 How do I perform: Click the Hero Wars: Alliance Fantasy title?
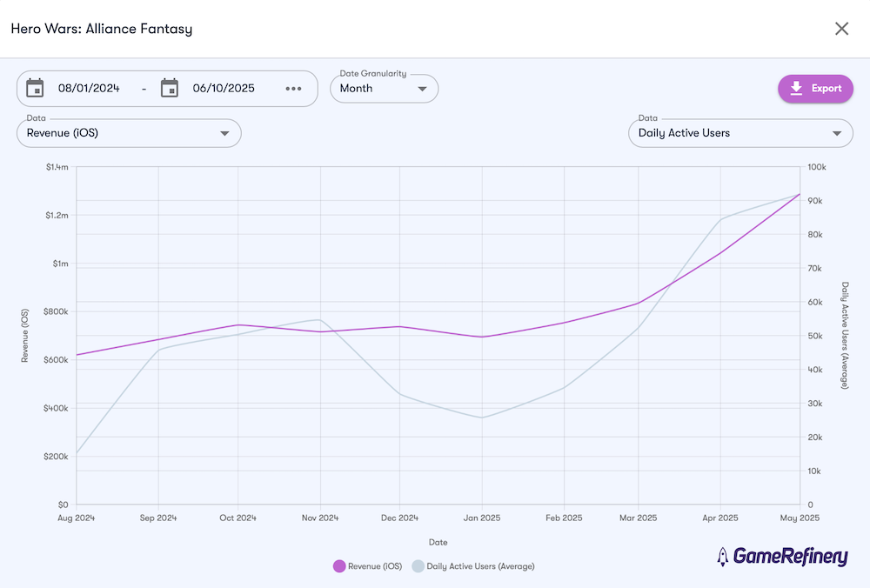click(102, 29)
